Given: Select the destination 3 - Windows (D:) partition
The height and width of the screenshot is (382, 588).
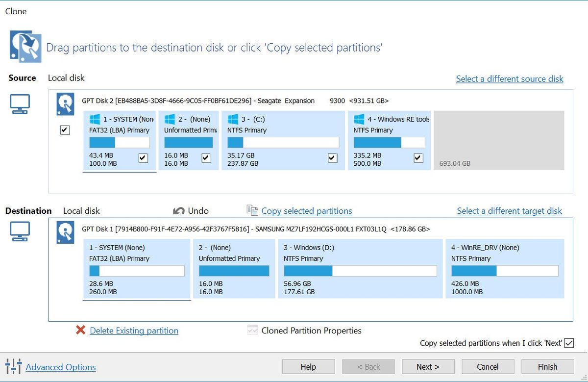Looking at the screenshot, I should point(360,269).
